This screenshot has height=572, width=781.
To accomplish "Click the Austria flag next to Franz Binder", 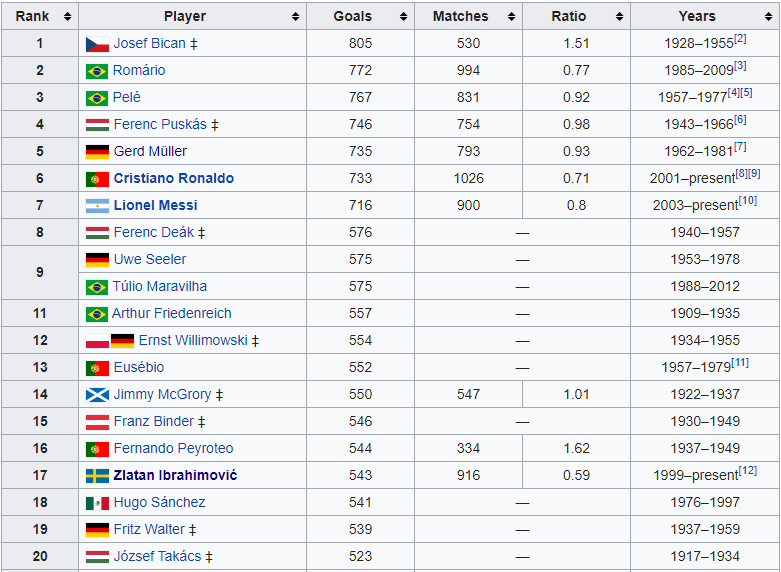I will [x=97, y=422].
